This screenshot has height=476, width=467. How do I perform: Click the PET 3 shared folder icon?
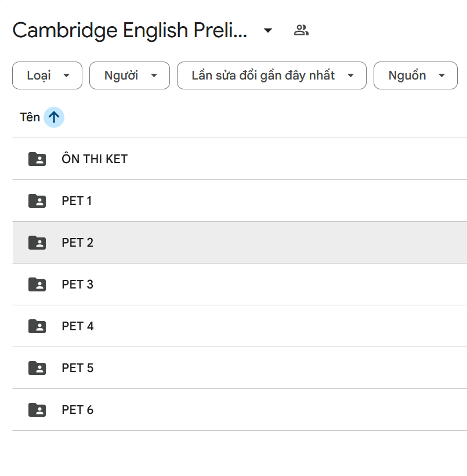[x=37, y=284]
